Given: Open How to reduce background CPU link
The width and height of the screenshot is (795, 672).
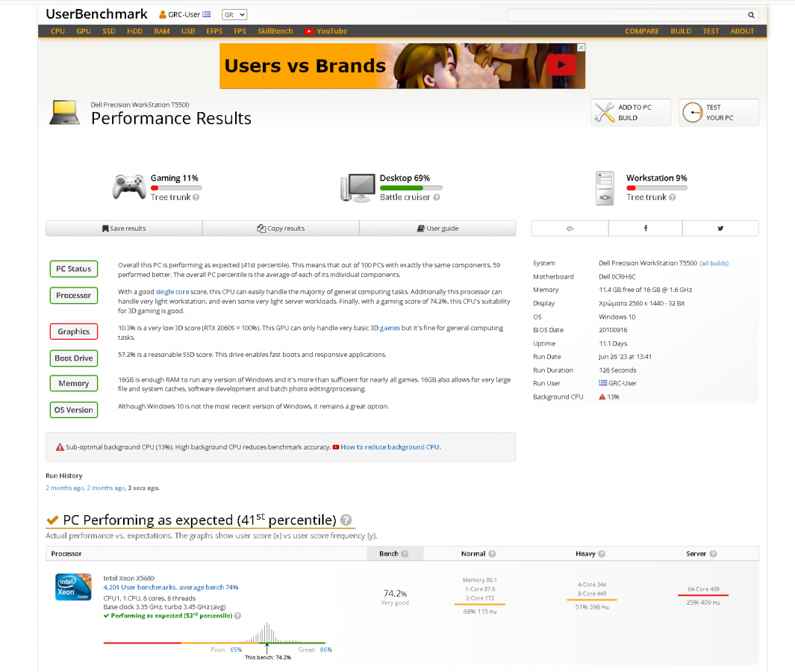Looking at the screenshot, I should click(390, 447).
